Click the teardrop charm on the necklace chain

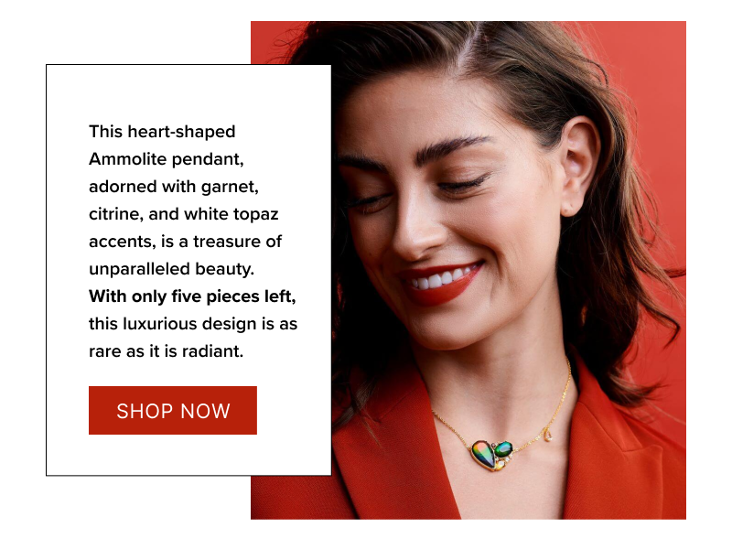(x=548, y=435)
